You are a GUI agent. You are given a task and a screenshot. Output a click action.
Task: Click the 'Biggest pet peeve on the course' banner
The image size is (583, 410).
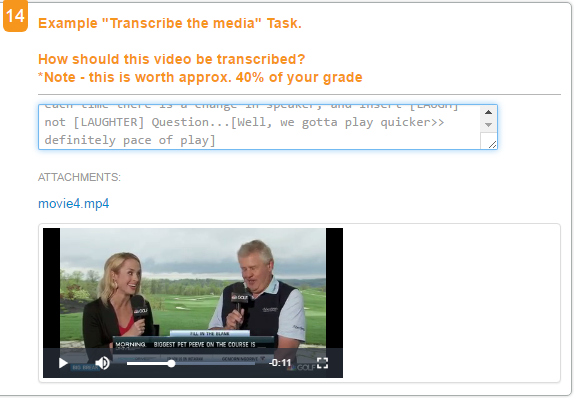[x=204, y=345]
